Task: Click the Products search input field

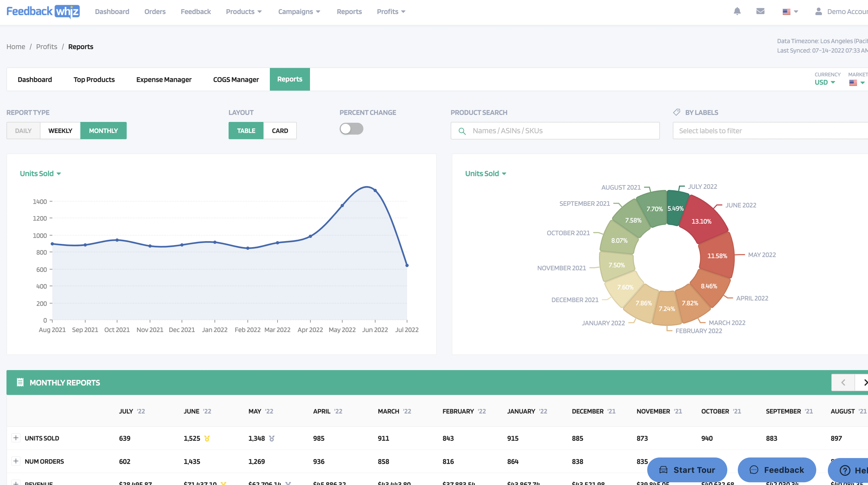Action: click(x=555, y=131)
